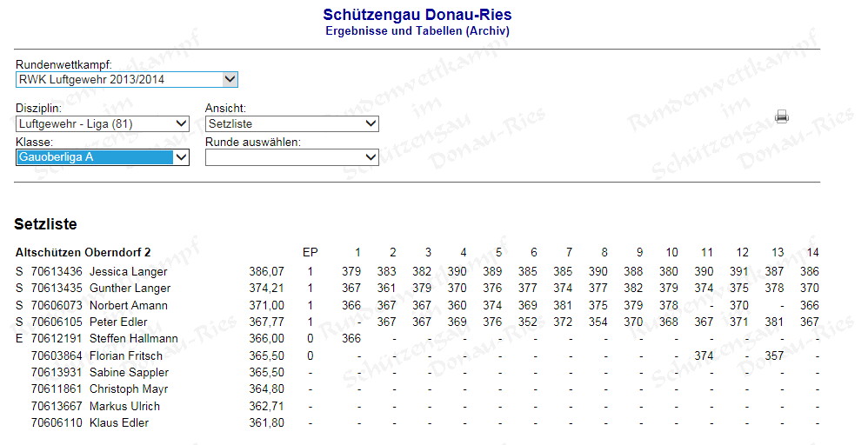
Task: Click the printer icon
Action: pyautogui.click(x=781, y=116)
